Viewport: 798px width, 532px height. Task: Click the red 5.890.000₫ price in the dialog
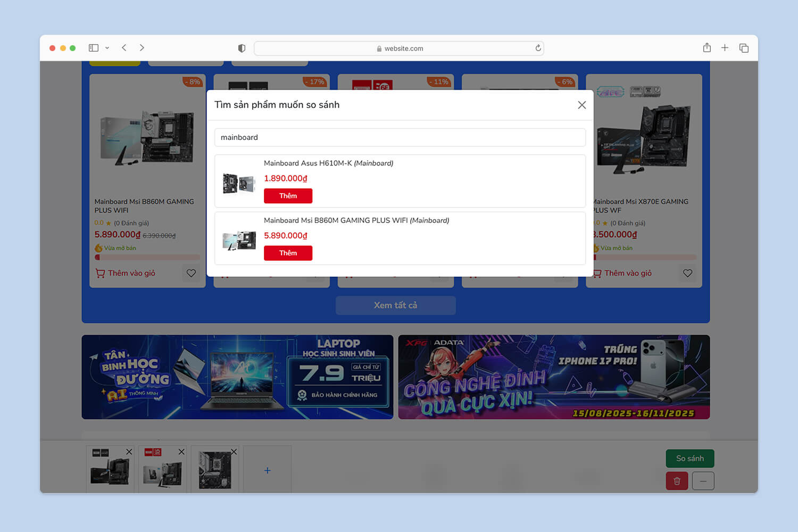(x=286, y=236)
